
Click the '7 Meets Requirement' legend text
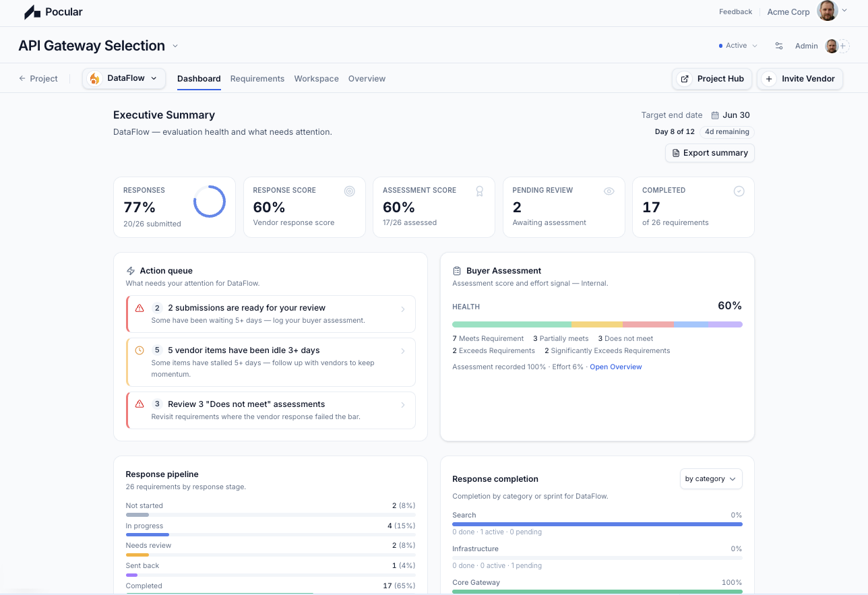click(x=488, y=339)
